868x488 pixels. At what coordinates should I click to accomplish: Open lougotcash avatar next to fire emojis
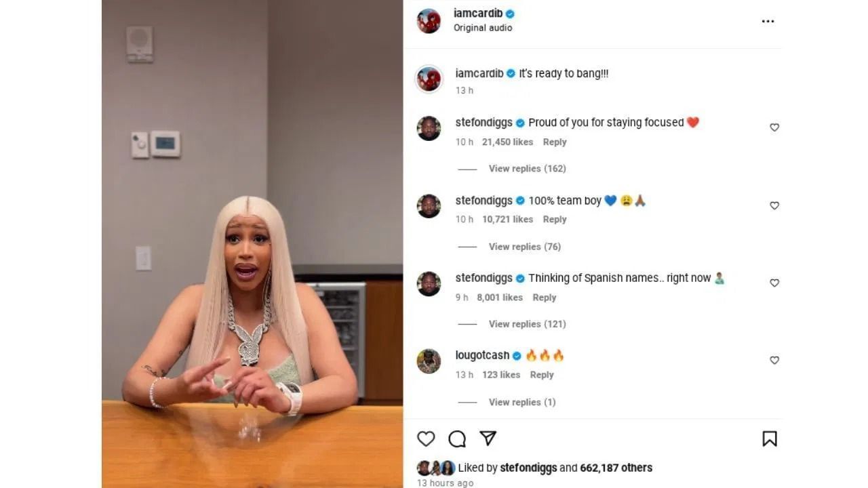429,361
